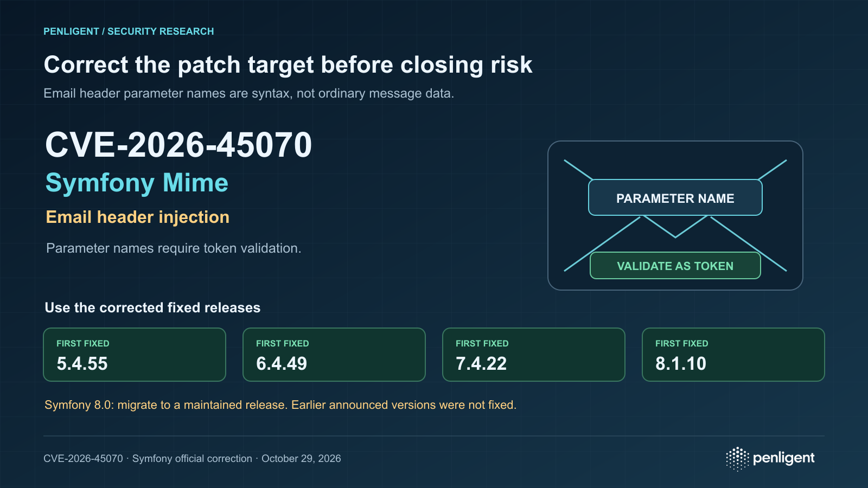The height and width of the screenshot is (488, 868).
Task: Click 'Use the corrected fixed releases' heading
Action: click(x=152, y=307)
